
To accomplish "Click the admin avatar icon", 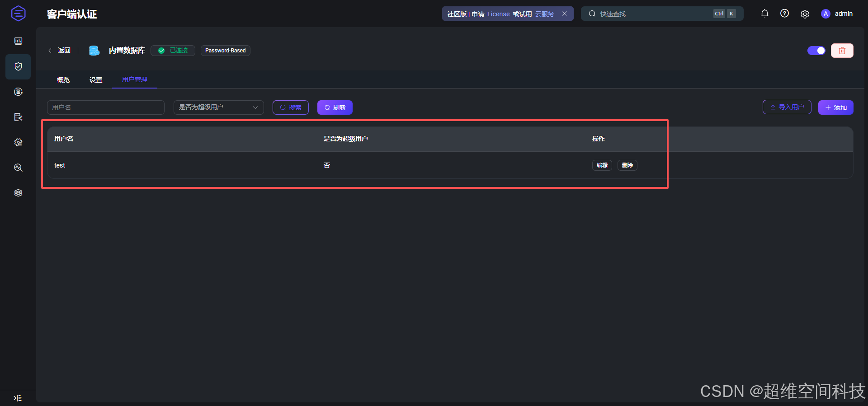I will 826,14.
